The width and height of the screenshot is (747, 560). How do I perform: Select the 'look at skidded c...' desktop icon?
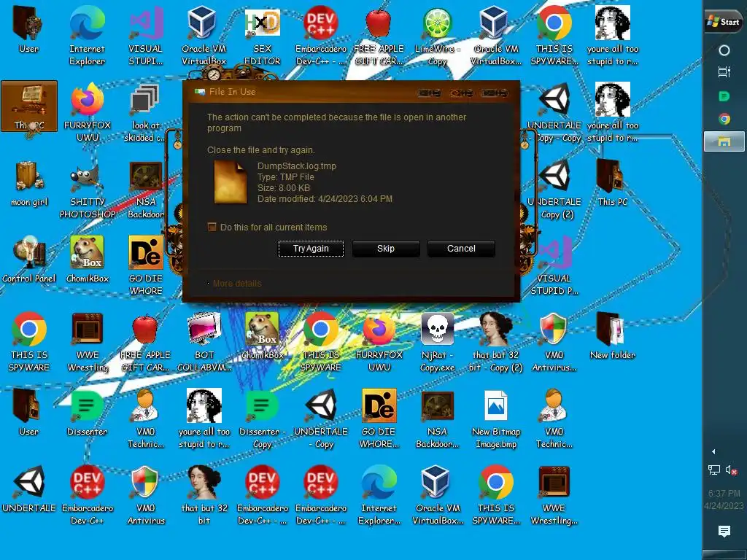pos(145,113)
